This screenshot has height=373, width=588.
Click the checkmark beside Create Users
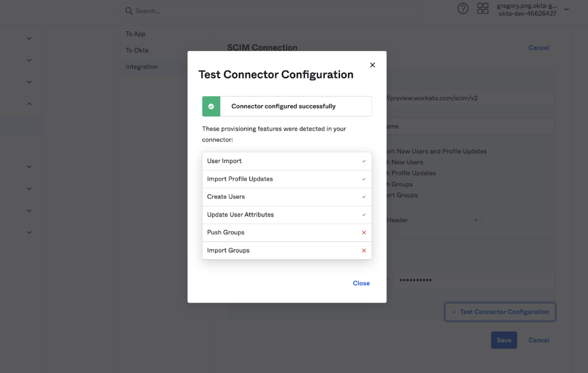tap(364, 197)
